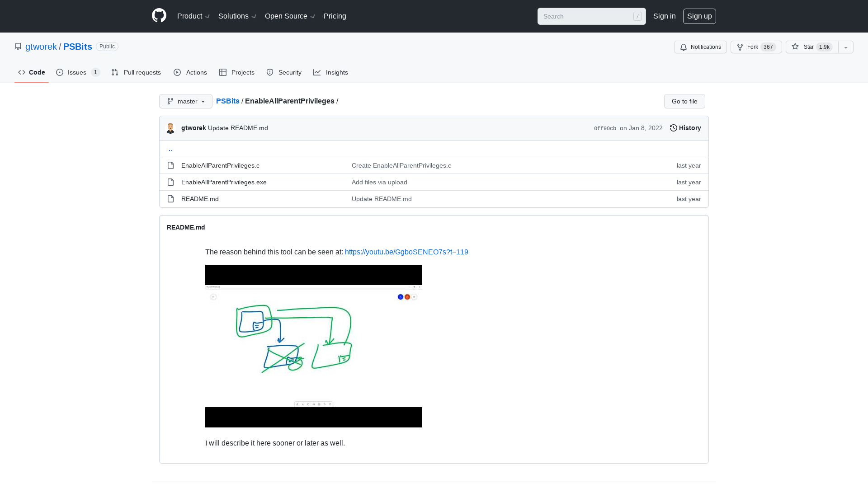The width and height of the screenshot is (868, 488).
Task: Expand the Product menu
Action: point(193,16)
